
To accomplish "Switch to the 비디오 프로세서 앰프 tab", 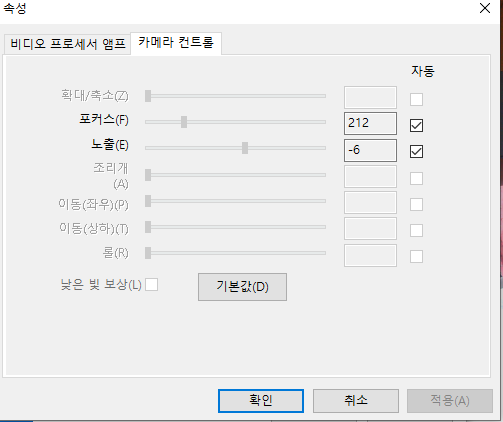I will [67, 44].
